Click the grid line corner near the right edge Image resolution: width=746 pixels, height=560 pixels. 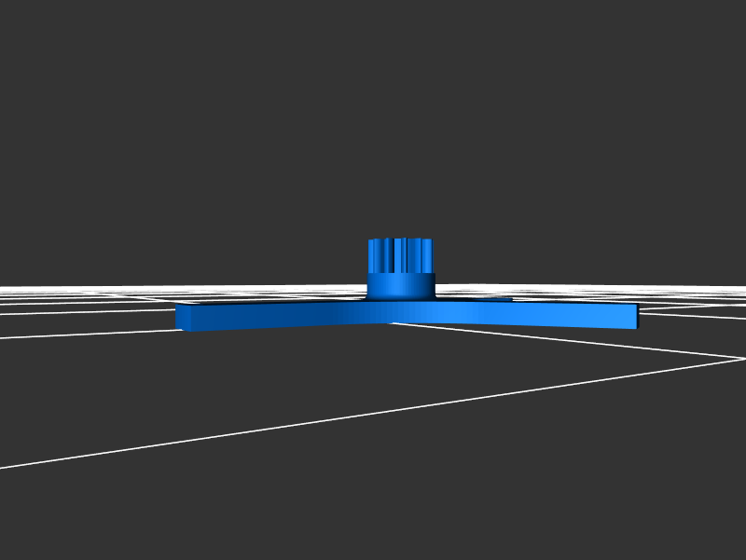pos(742,358)
